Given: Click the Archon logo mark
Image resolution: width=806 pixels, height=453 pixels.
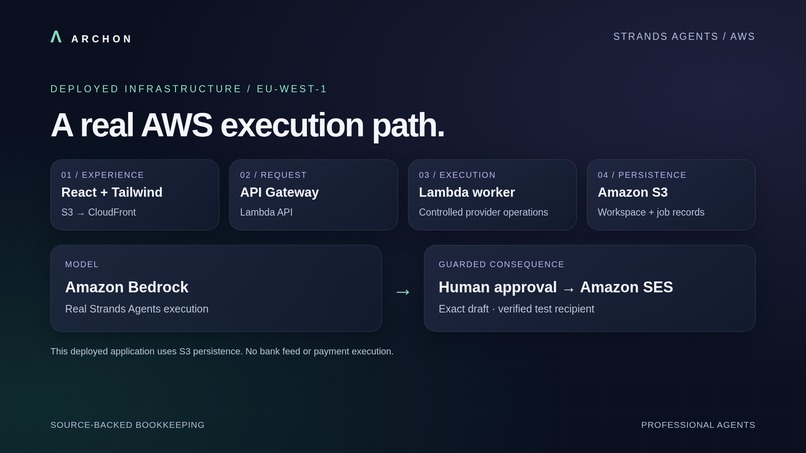Looking at the screenshot, I should (x=56, y=37).
